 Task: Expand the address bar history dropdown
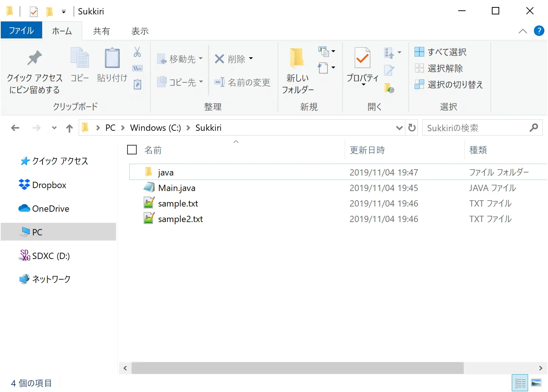[x=399, y=128]
